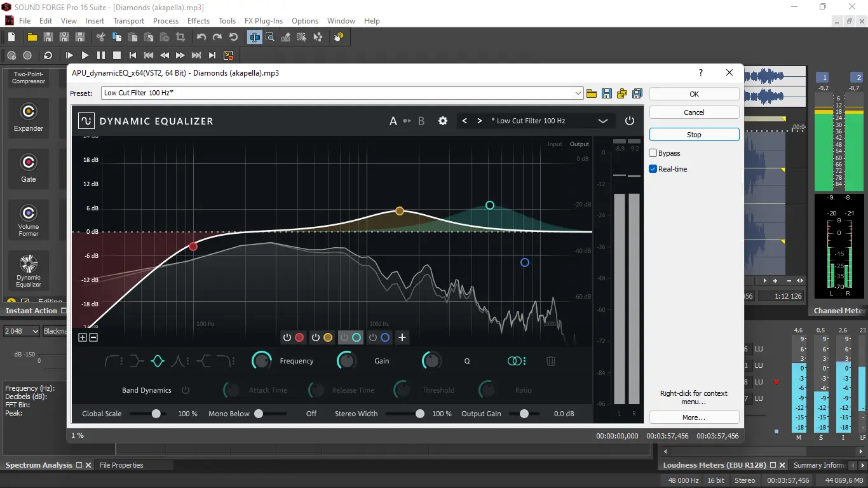The image size is (868, 488).
Task: Click the Stop preview button in the dialog
Action: click(694, 135)
